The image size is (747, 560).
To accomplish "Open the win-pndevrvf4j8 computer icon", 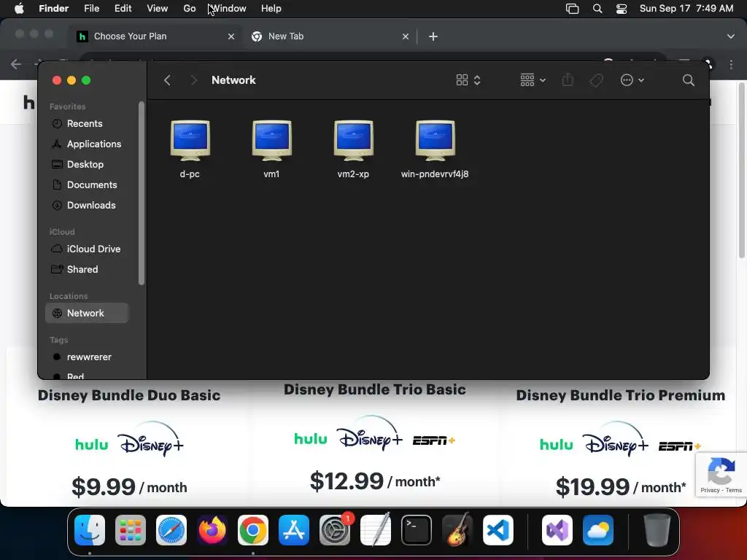I will coord(435,141).
